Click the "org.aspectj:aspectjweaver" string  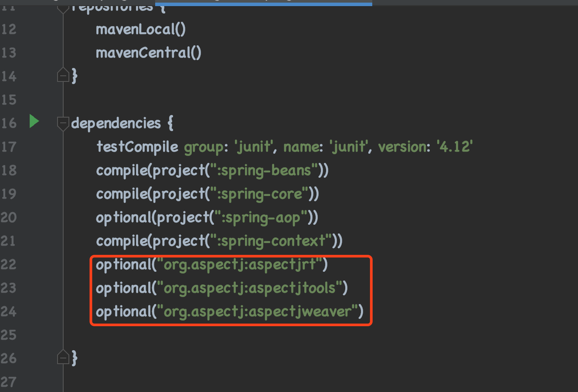click(257, 312)
